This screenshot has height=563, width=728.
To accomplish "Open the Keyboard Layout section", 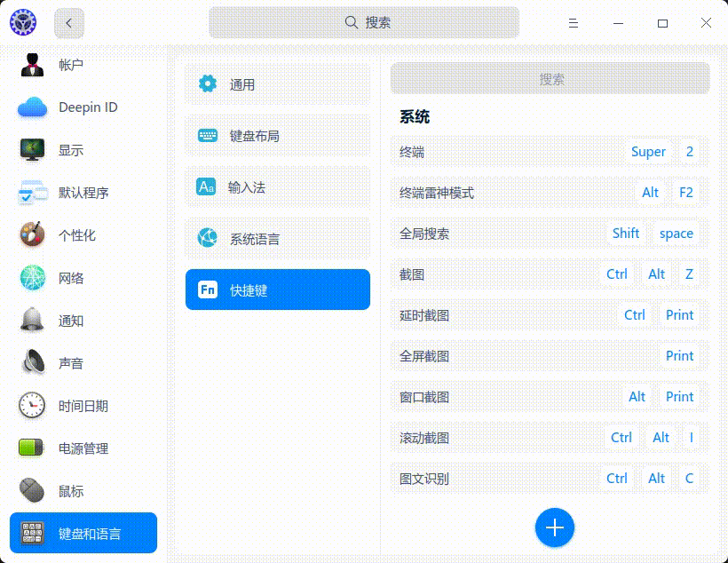I will (277, 136).
